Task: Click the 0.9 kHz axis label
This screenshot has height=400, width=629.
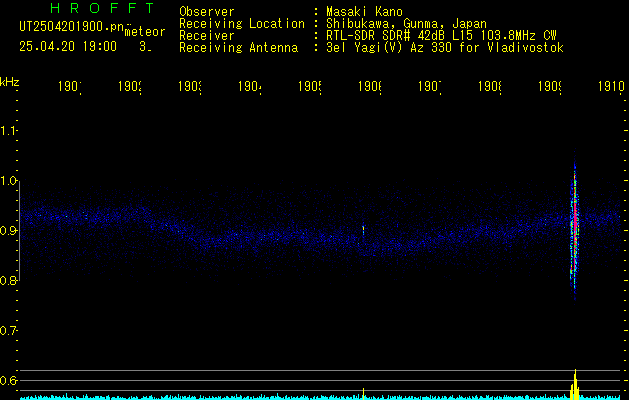Action: pos(8,230)
